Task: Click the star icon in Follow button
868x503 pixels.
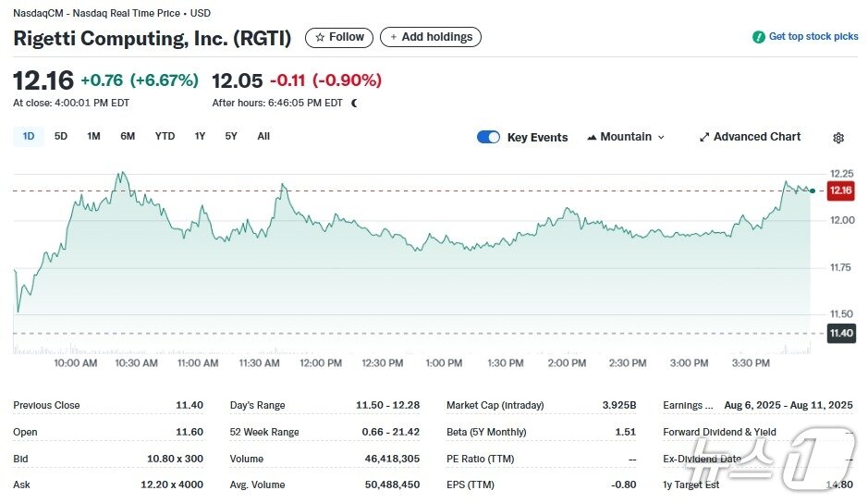Action: point(320,38)
